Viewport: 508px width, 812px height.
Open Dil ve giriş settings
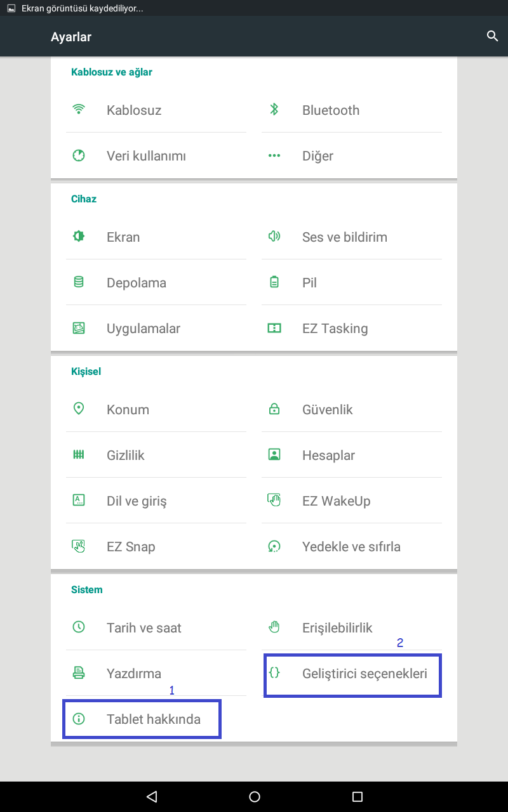136,501
